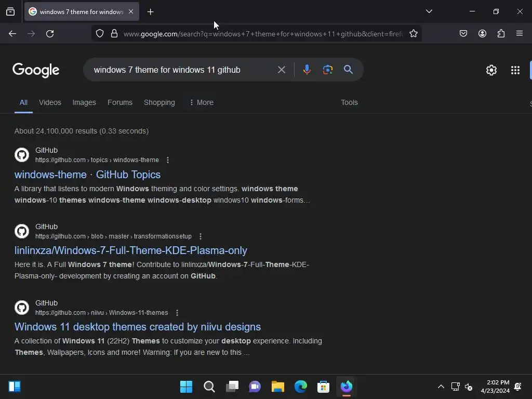The height and width of the screenshot is (399, 532).
Task: Go back to the previous page
Action: 12,34
